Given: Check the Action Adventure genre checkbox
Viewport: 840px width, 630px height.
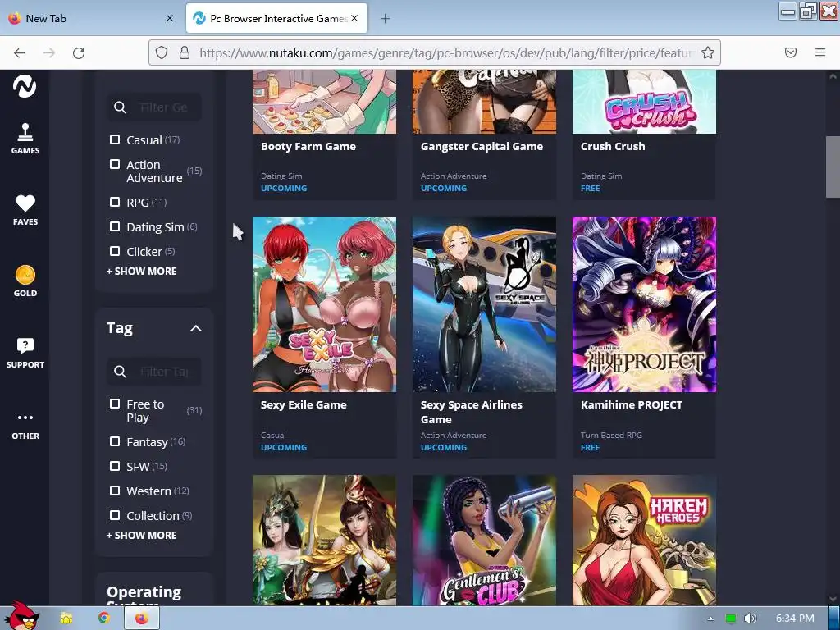Looking at the screenshot, I should 115,164.
